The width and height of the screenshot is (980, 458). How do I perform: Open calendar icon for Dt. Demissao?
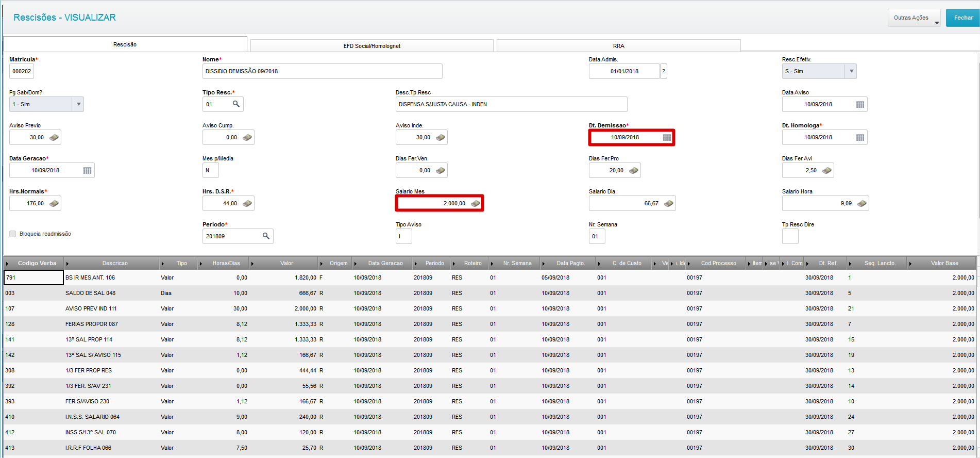[x=667, y=138]
